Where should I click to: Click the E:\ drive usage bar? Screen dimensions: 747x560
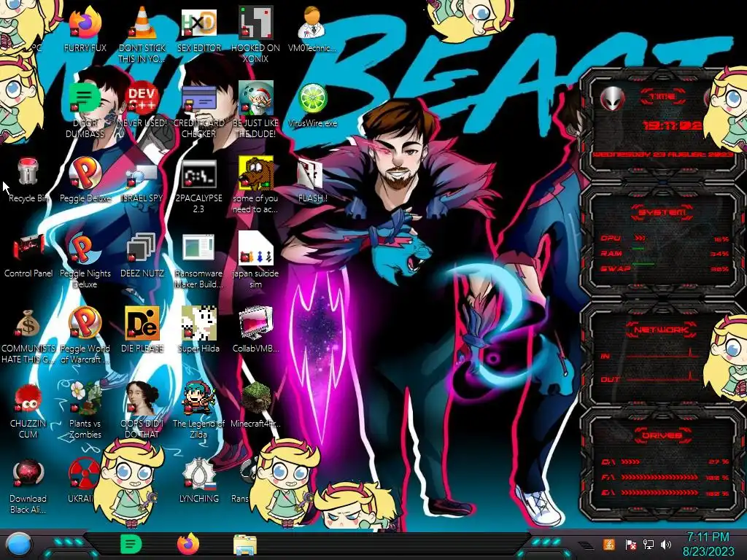665,493
